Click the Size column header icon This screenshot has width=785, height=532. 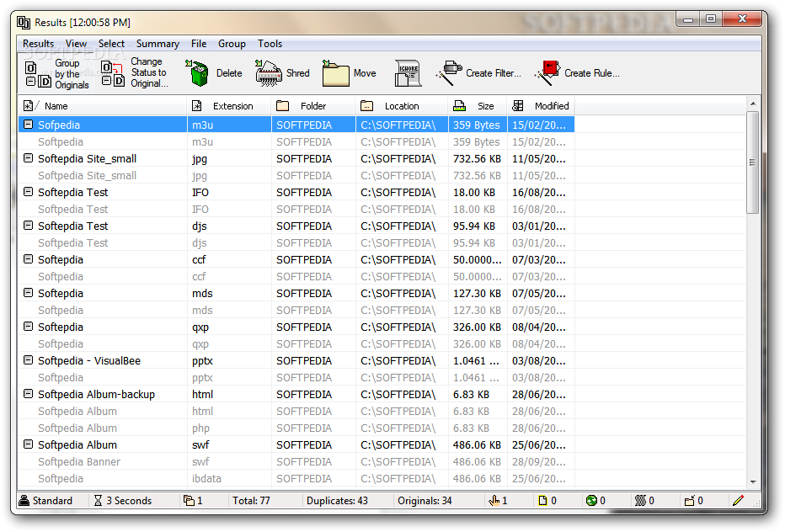point(459,105)
